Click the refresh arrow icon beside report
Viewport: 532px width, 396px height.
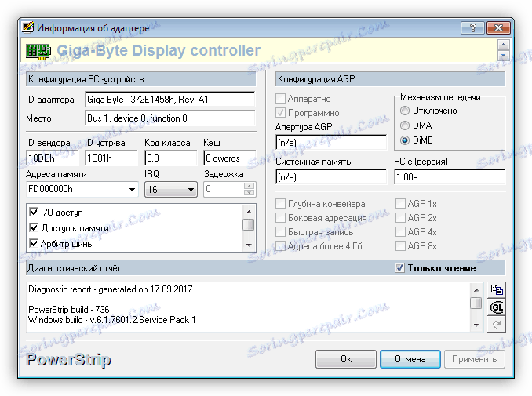tap(497, 325)
